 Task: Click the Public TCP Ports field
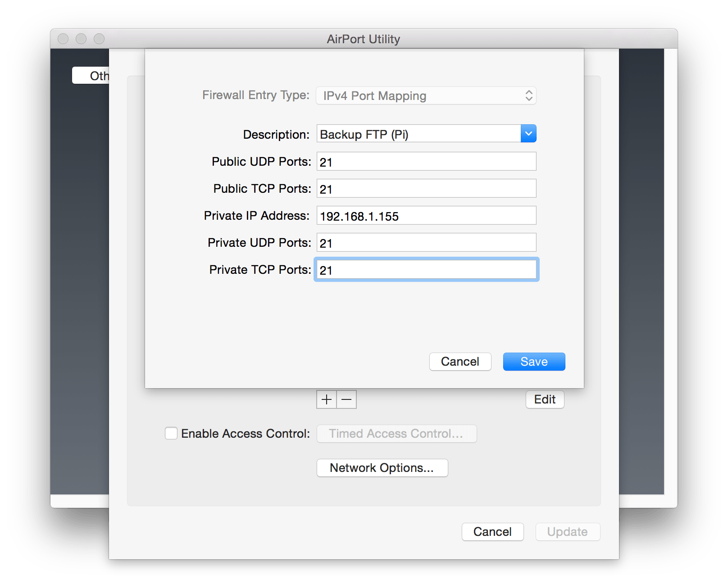tap(426, 188)
